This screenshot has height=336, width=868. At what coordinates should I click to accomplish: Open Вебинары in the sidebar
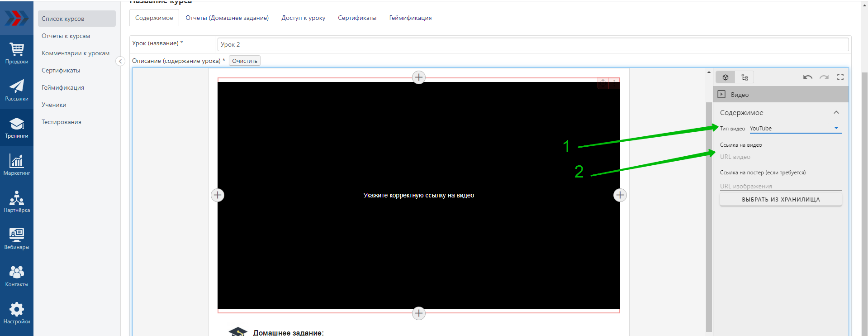[x=17, y=239]
